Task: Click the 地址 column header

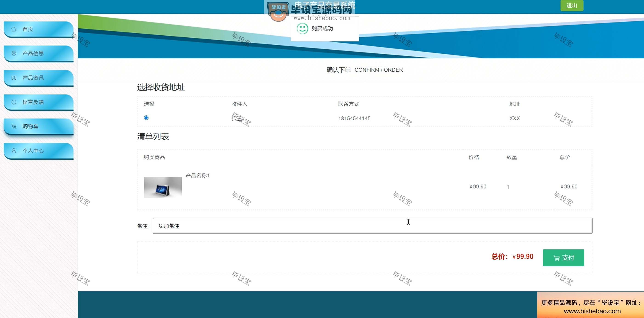Action: coord(515,104)
